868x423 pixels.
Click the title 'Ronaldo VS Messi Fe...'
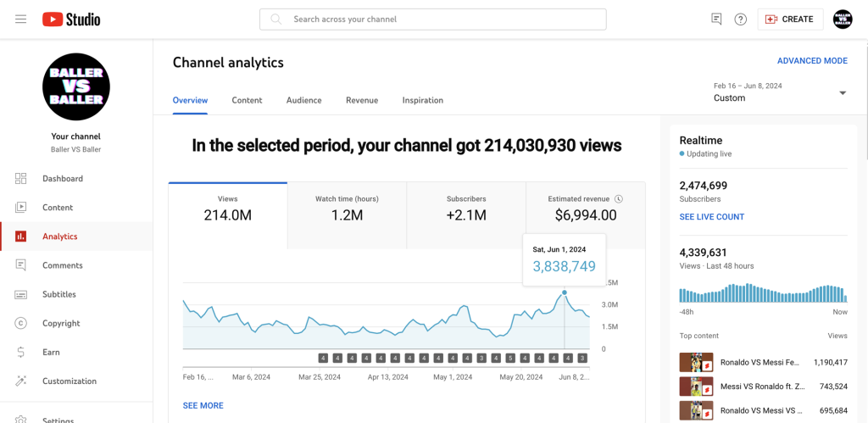tap(760, 363)
